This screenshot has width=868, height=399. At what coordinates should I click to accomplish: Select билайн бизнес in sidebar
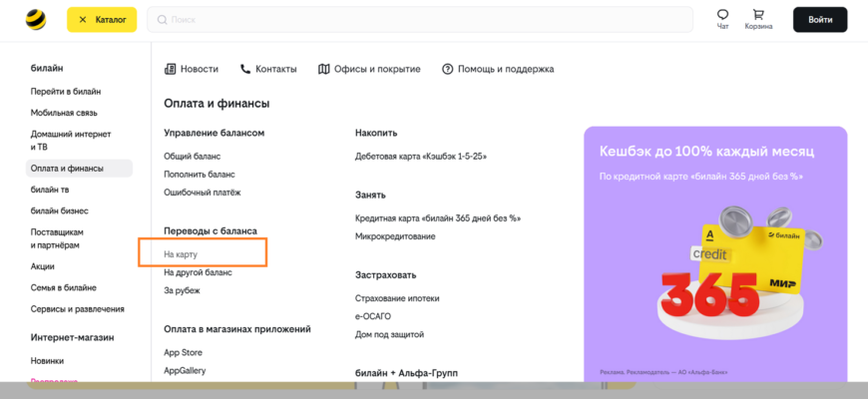(59, 210)
